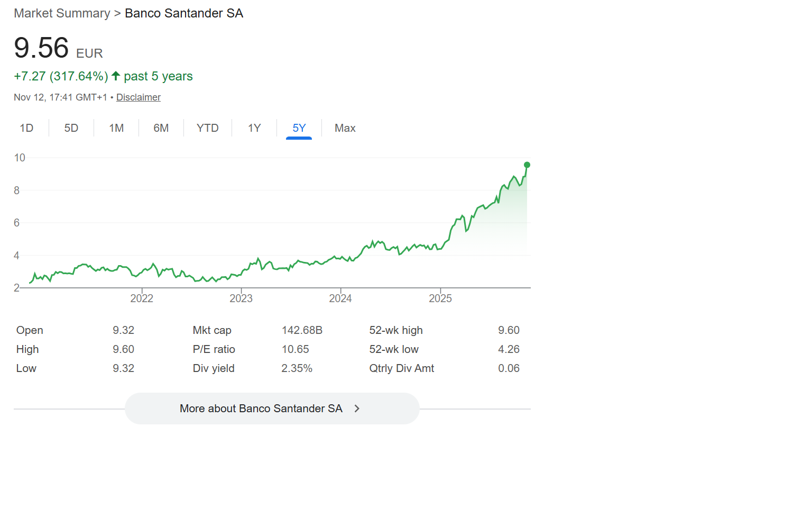Click the chevron arrow beside More about
812x508 pixels.
coord(357,409)
